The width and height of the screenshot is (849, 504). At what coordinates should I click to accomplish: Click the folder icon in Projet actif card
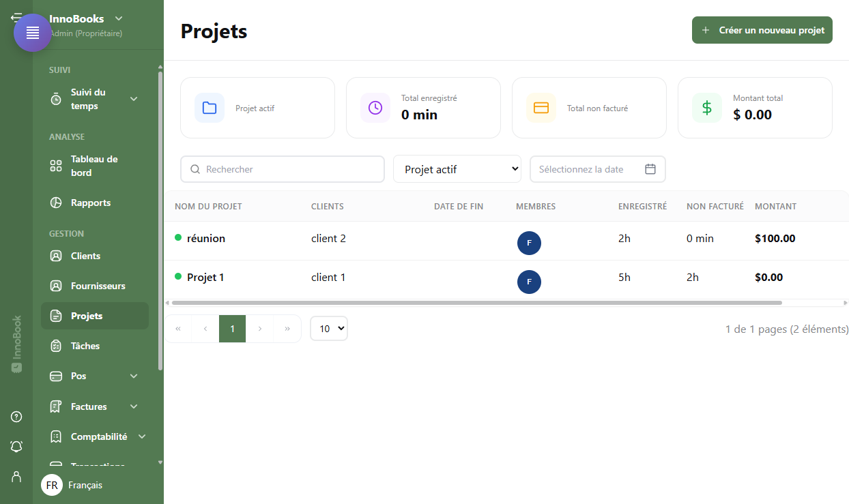[x=210, y=108]
